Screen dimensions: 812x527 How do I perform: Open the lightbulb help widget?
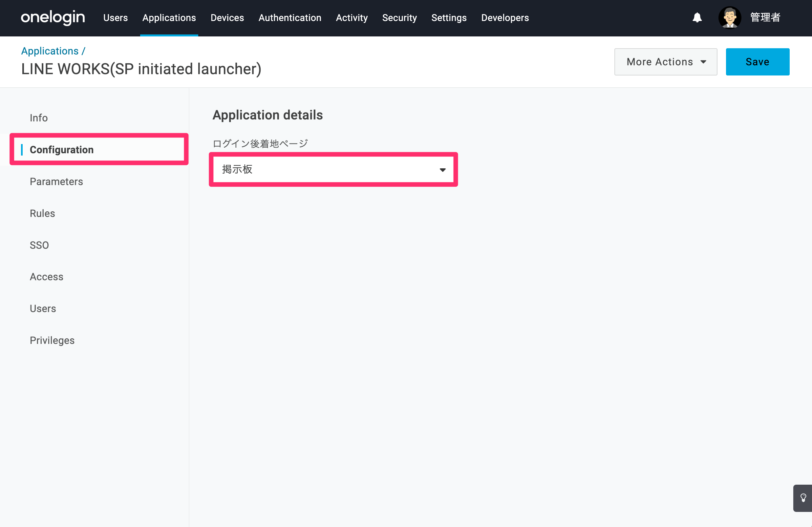[x=803, y=498]
